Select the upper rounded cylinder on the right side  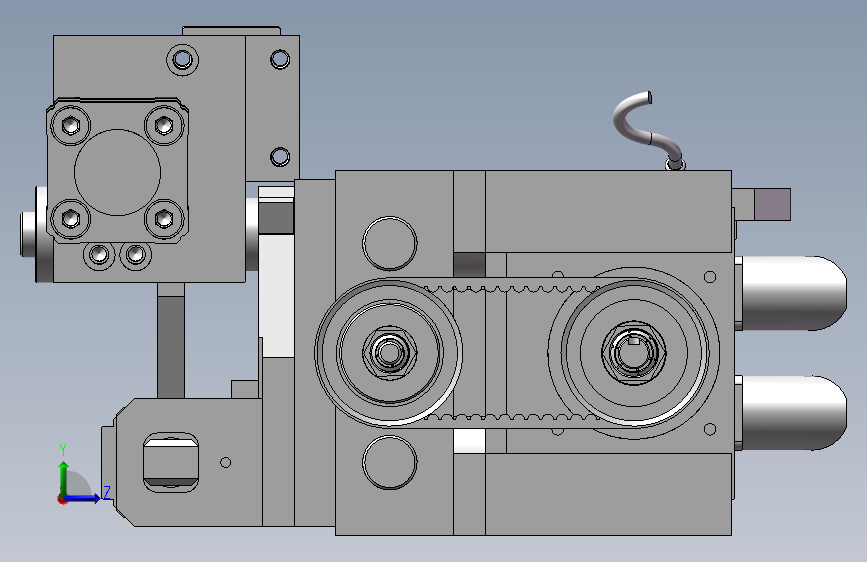coord(792,293)
